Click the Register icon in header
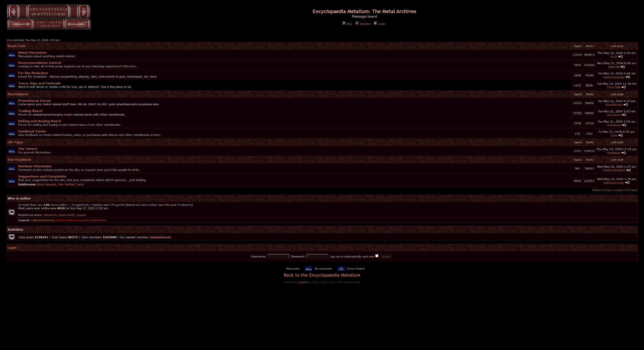The height and width of the screenshot is (350, 644). click(x=357, y=23)
